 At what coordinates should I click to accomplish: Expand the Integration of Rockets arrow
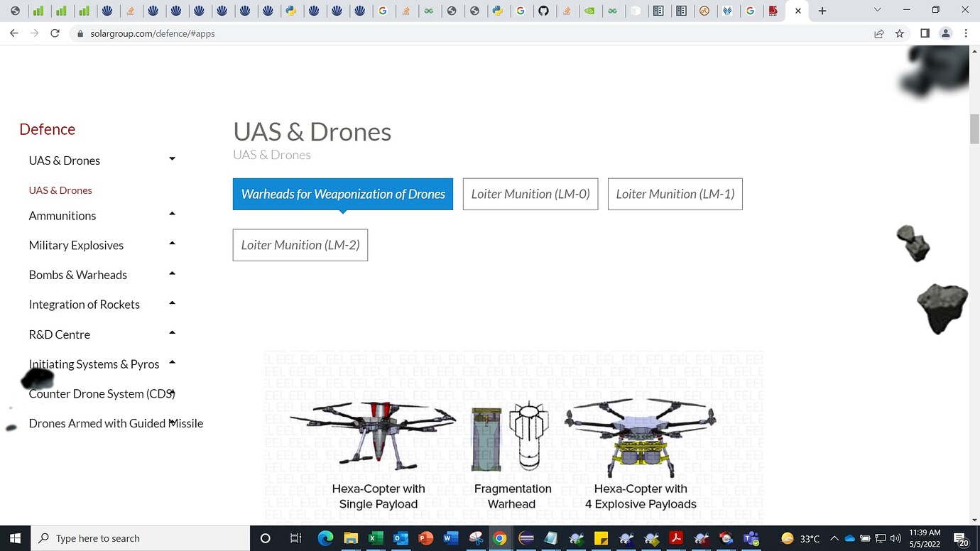click(172, 303)
